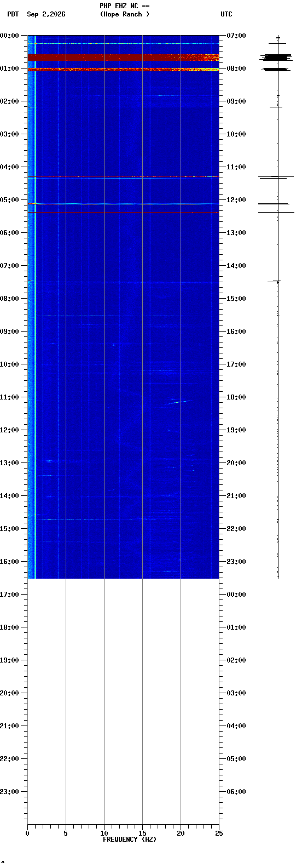Click the red-yellow event band at 01:00 PDT
The width and height of the screenshot is (302, 868).
click(x=123, y=70)
